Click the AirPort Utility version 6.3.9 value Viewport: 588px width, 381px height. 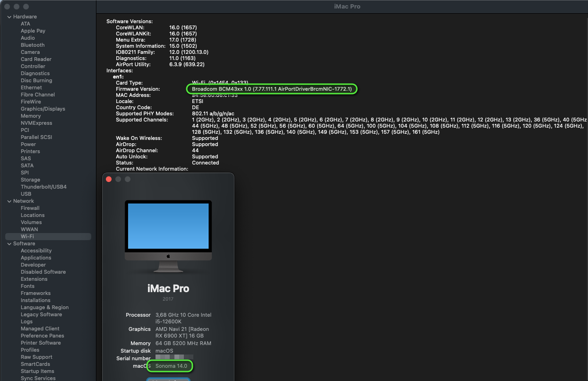point(187,64)
